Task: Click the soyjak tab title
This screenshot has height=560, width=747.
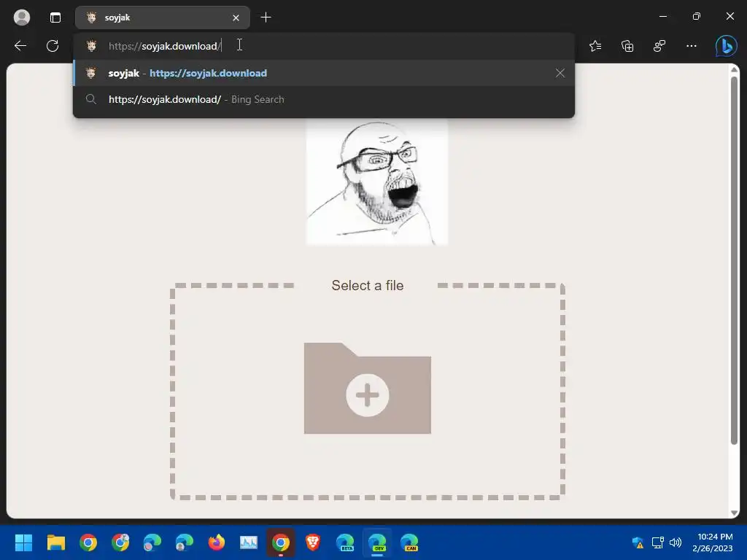Action: 117,17
